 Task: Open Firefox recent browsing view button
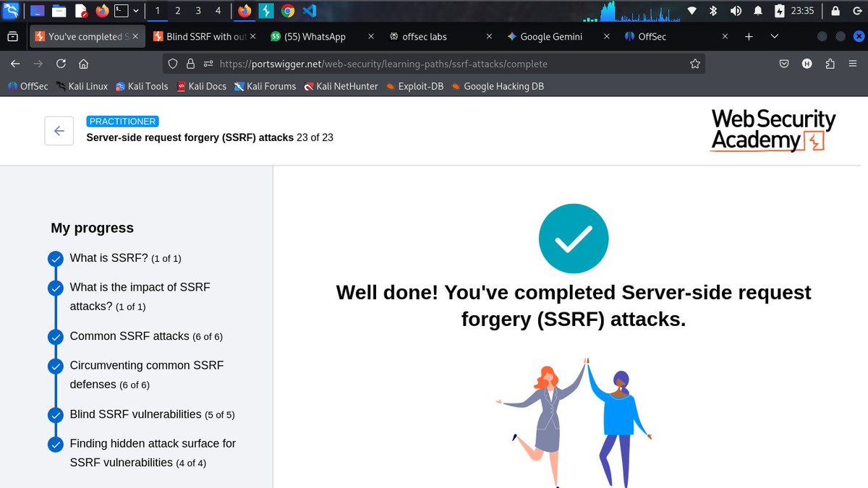click(x=12, y=36)
